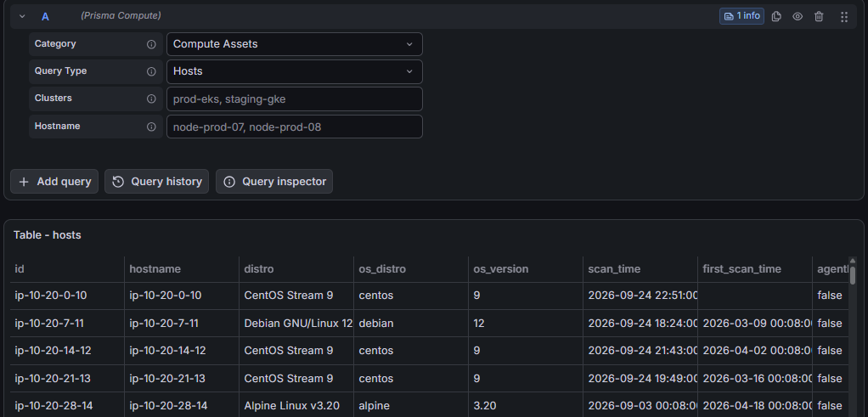Open Query history
The height and width of the screenshot is (417, 868).
(156, 182)
